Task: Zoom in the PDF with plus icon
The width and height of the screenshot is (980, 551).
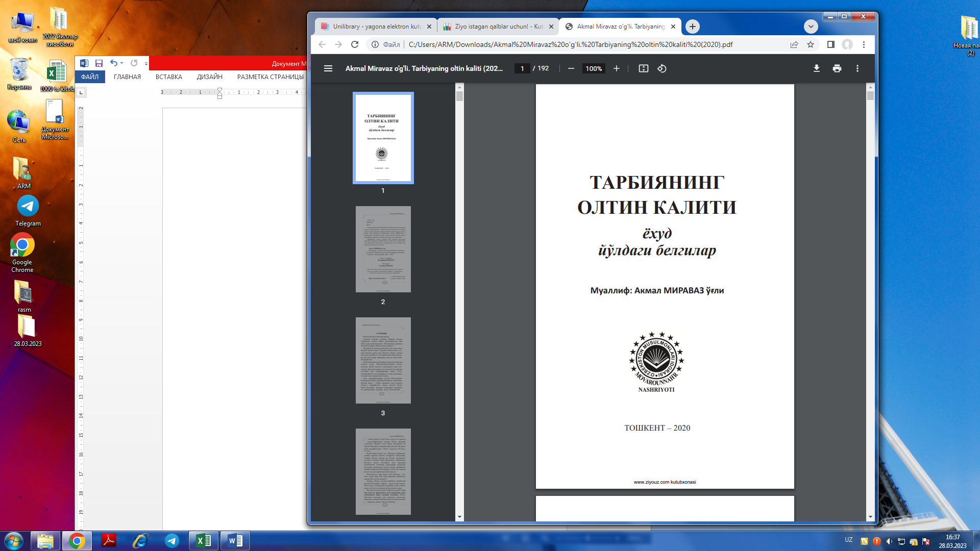Action: coord(617,68)
